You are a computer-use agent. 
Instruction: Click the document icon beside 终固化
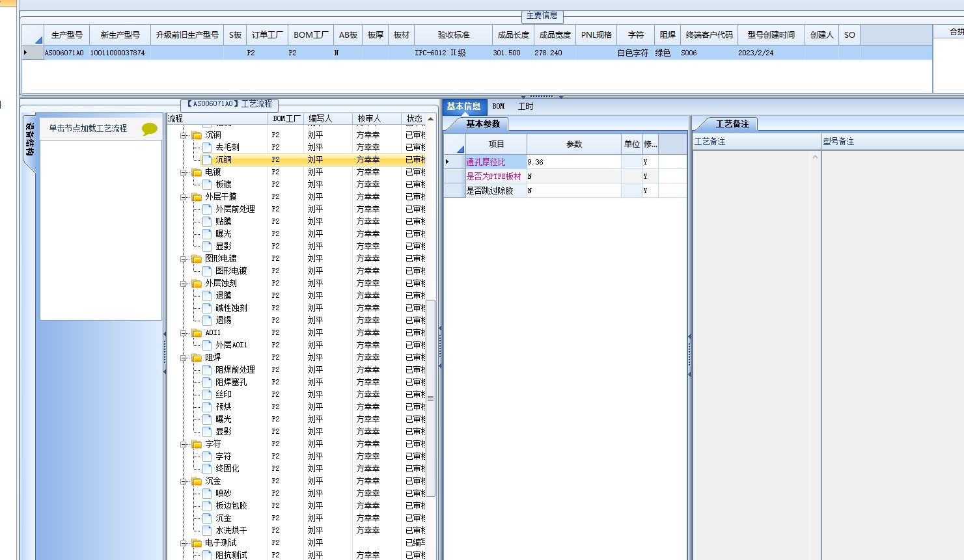click(207, 469)
